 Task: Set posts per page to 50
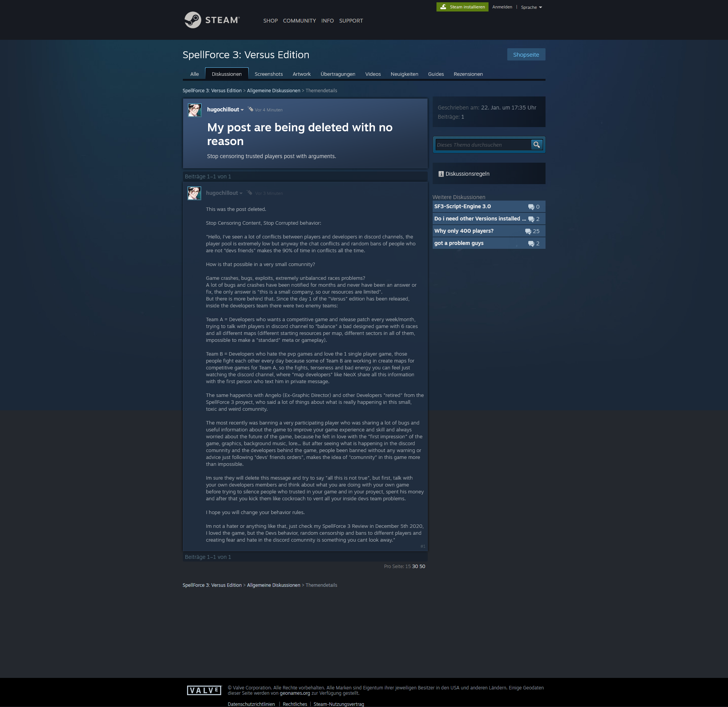422,567
